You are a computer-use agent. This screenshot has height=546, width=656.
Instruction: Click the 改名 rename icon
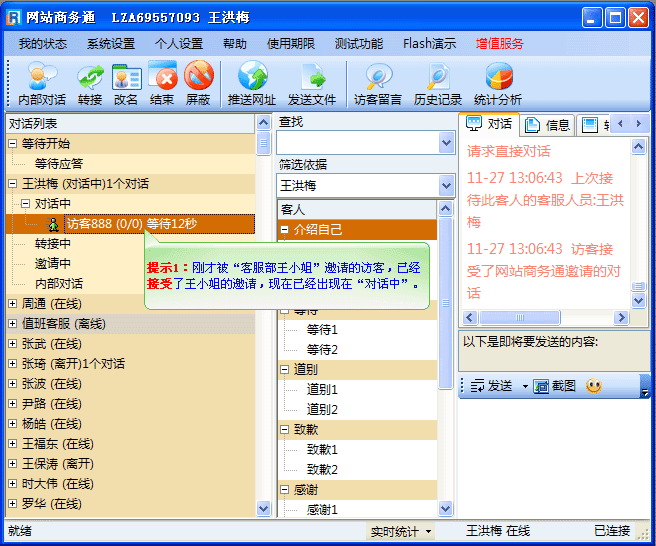pos(126,78)
